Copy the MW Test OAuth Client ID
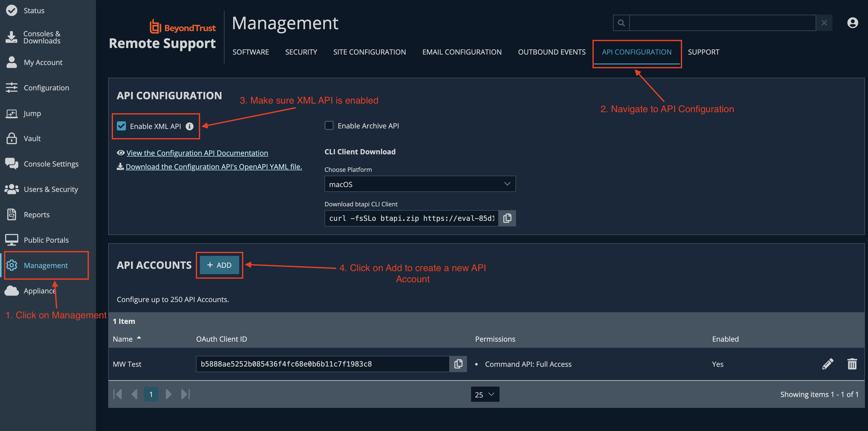This screenshot has width=868, height=431. (x=458, y=364)
